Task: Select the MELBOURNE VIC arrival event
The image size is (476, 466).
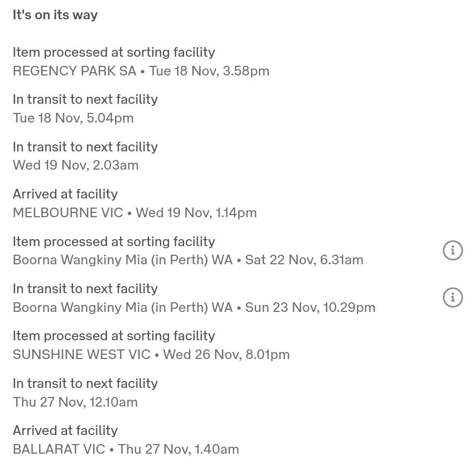Action: click(134, 212)
